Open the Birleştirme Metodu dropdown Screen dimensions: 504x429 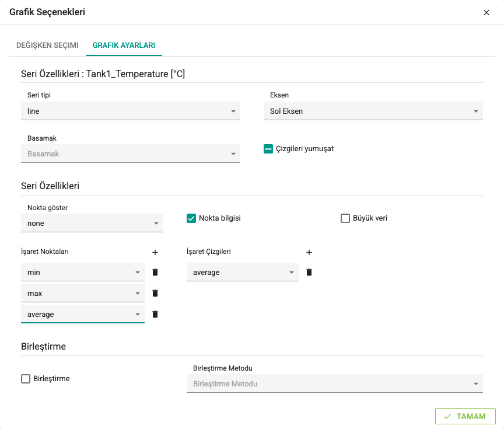point(335,383)
